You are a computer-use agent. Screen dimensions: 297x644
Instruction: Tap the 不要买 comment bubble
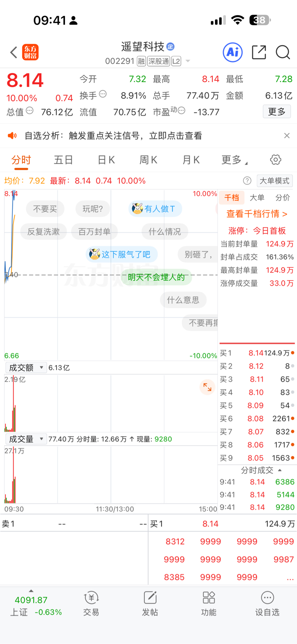(45, 209)
